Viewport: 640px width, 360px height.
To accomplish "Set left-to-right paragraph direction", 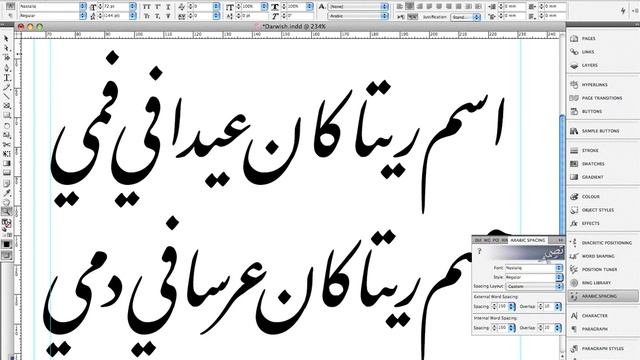I will pos(401,17).
